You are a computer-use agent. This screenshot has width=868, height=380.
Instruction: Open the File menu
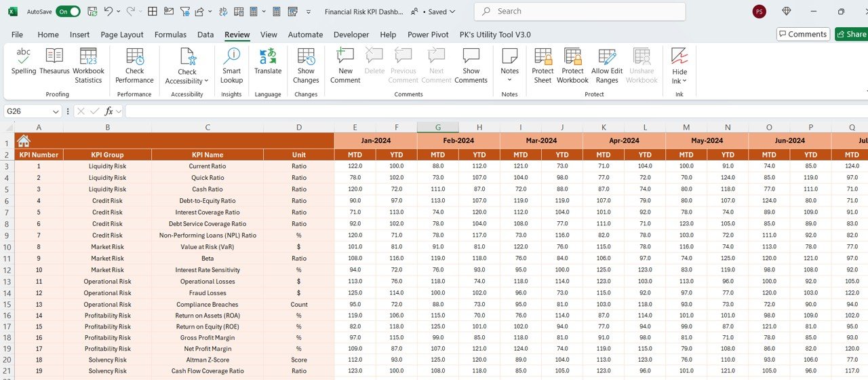coord(17,35)
